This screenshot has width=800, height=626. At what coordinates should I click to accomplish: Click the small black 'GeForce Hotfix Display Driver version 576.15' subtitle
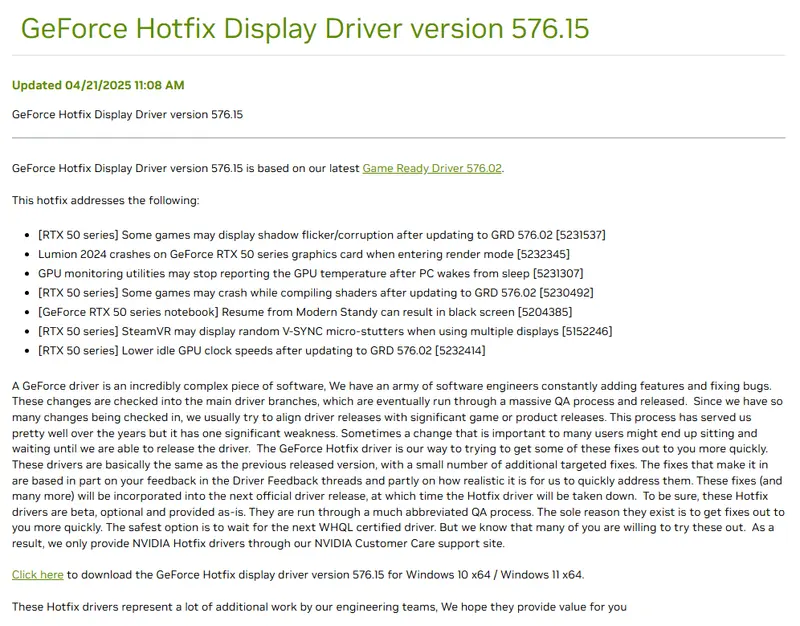[x=128, y=114]
